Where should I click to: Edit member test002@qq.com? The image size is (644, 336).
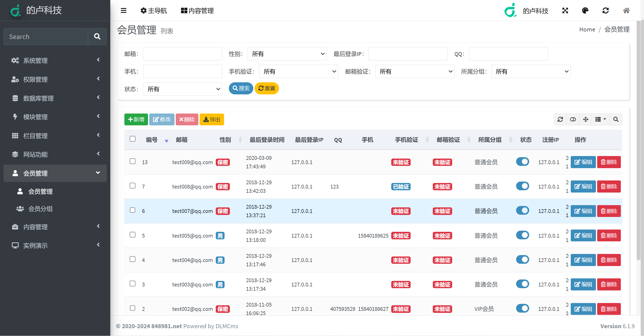point(583,309)
